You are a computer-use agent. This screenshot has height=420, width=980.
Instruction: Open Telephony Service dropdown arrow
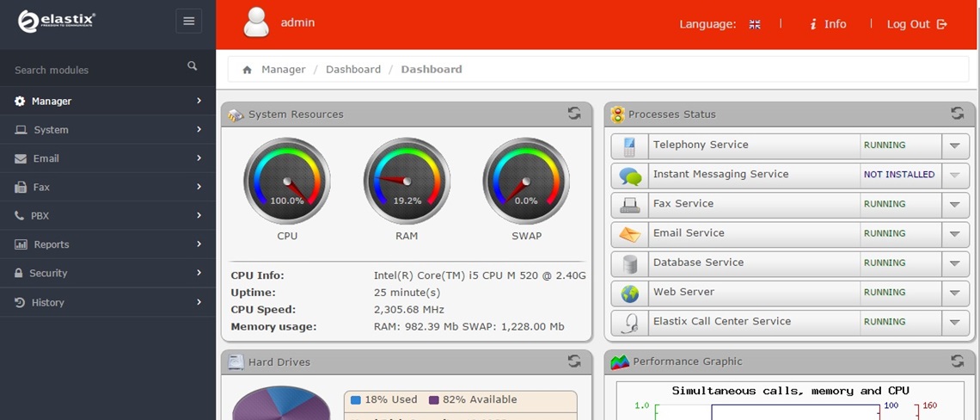[954, 145]
